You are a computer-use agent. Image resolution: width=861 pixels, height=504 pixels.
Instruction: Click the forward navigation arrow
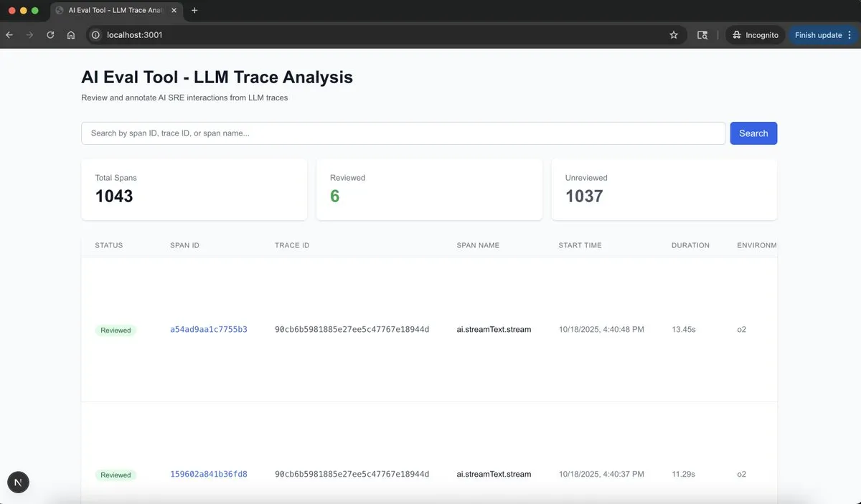tap(29, 34)
